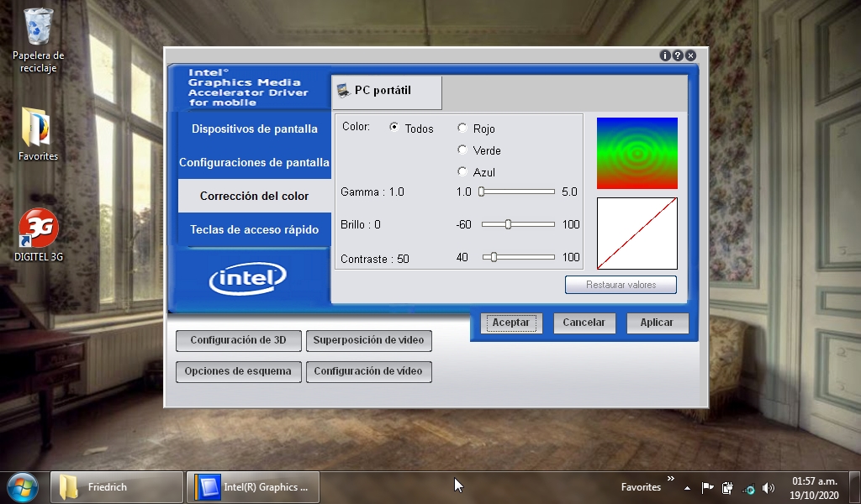
Task: Open the taskbar clock showing 01:57 a.m.
Action: pos(814,487)
